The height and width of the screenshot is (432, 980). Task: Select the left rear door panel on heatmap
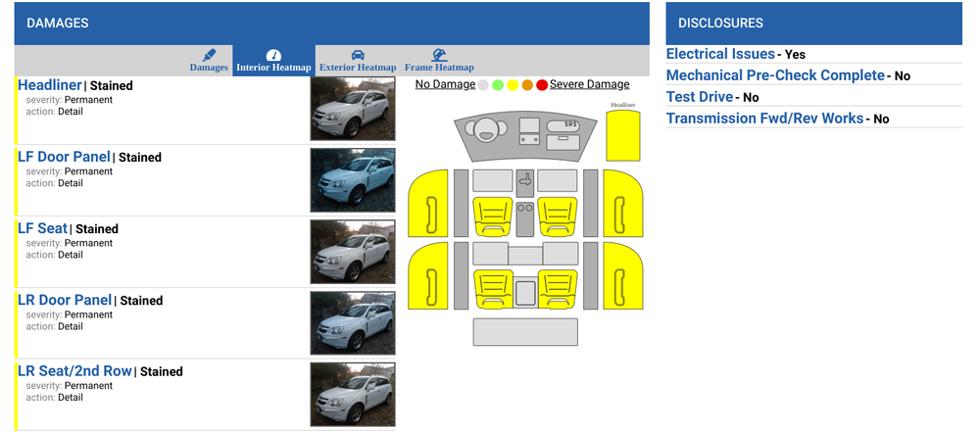428,275
